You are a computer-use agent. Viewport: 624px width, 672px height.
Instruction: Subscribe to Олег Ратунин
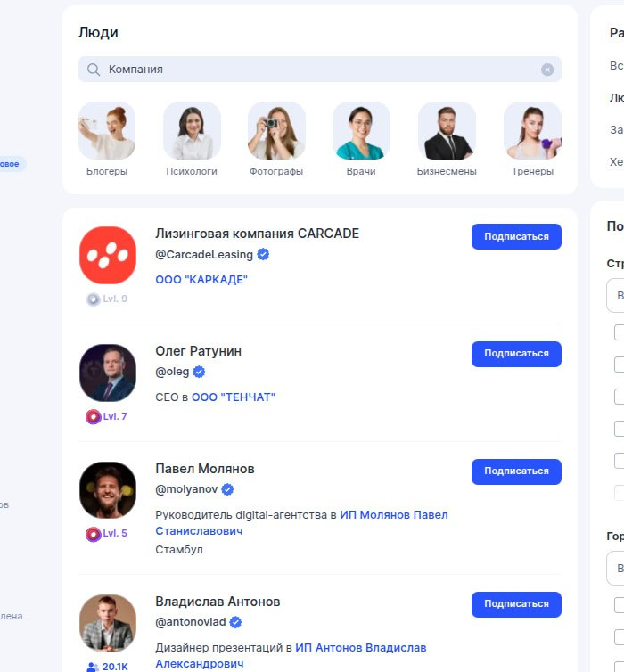point(516,354)
